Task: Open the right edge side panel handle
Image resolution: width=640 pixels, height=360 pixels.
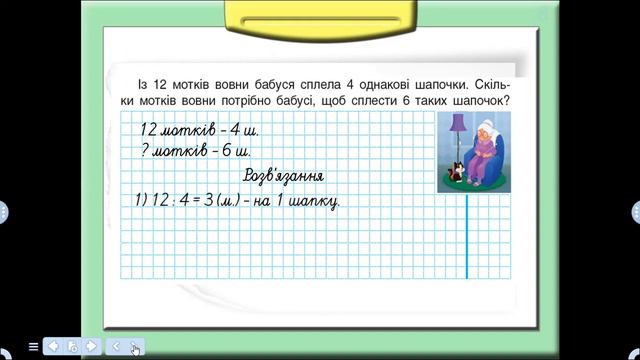Action: [x=636, y=212]
